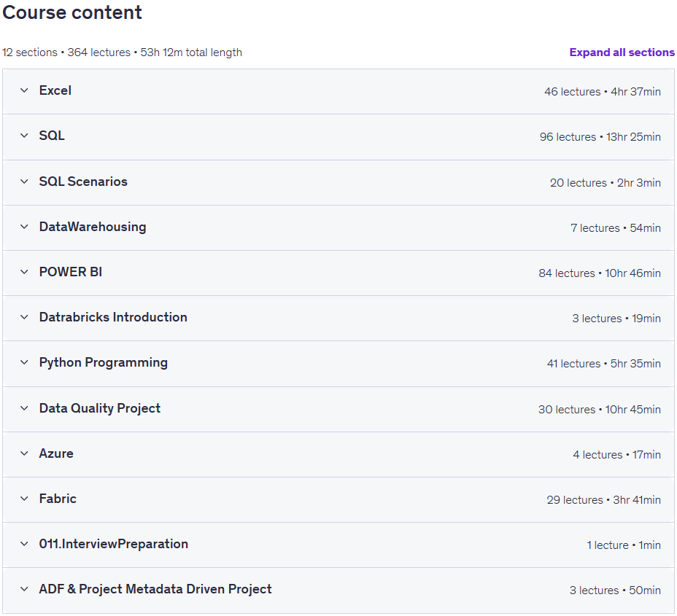
Task: Open the POWER BI section title
Action: coord(71,272)
